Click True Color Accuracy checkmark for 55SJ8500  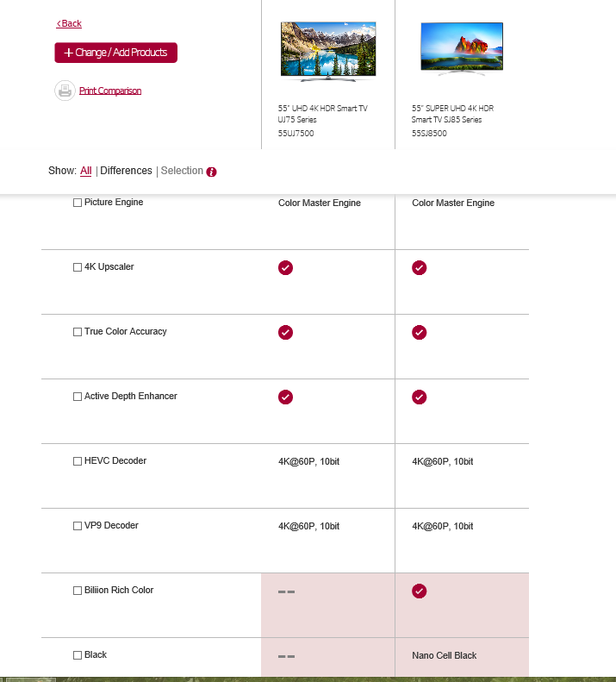419,332
